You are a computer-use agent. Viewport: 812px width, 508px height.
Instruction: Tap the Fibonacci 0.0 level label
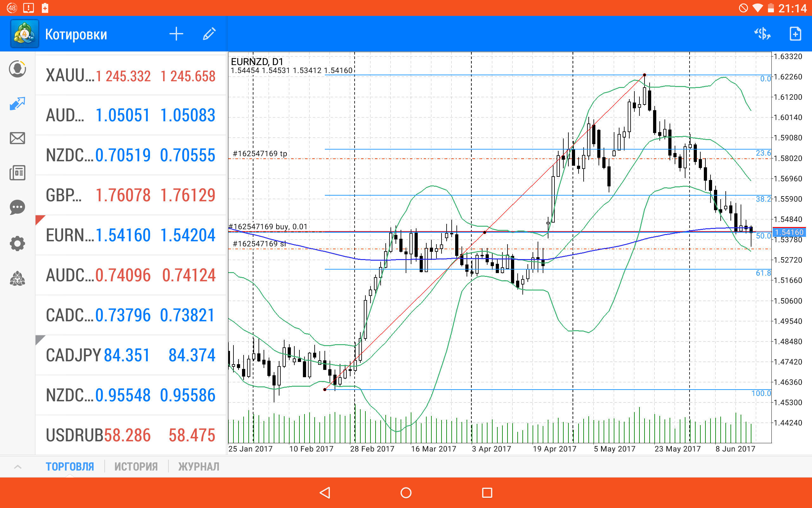pos(766,79)
